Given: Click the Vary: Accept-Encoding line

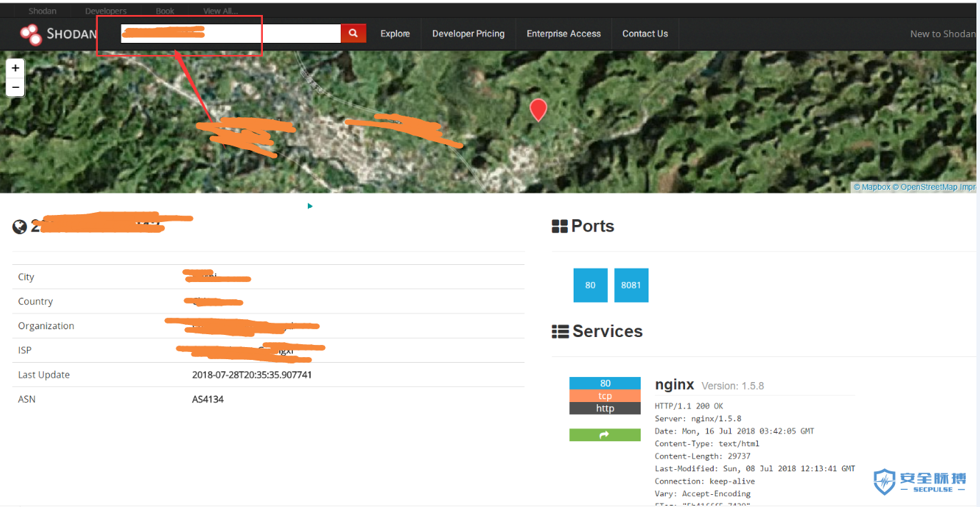Looking at the screenshot, I should 703,493.
